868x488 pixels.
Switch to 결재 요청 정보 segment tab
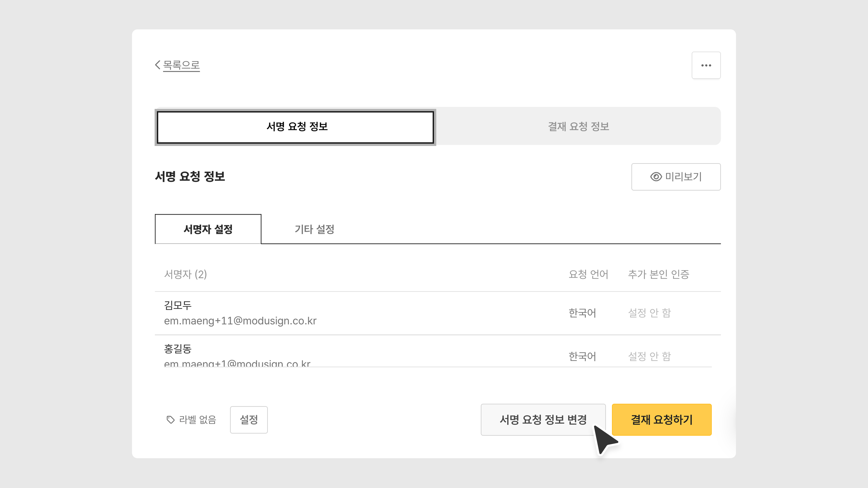tap(578, 127)
